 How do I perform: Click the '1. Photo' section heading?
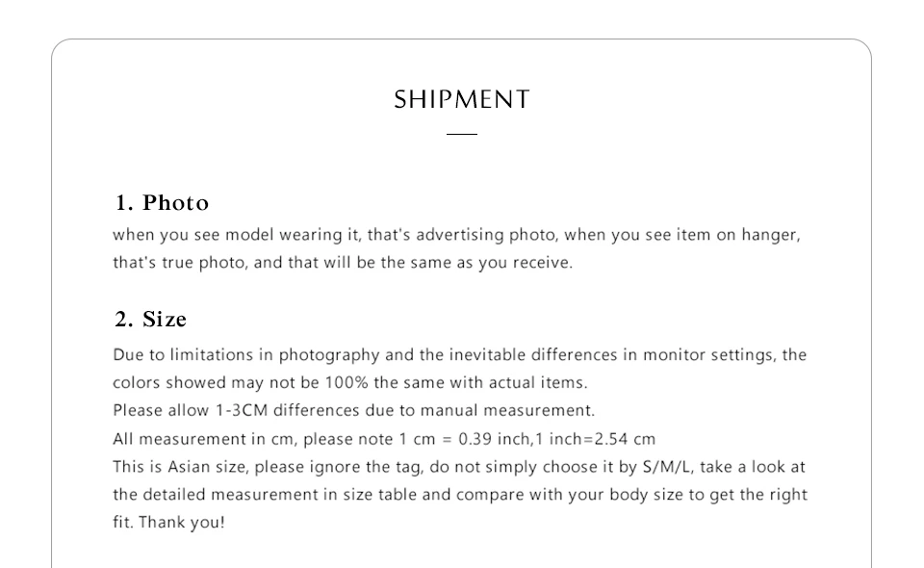[x=162, y=203]
